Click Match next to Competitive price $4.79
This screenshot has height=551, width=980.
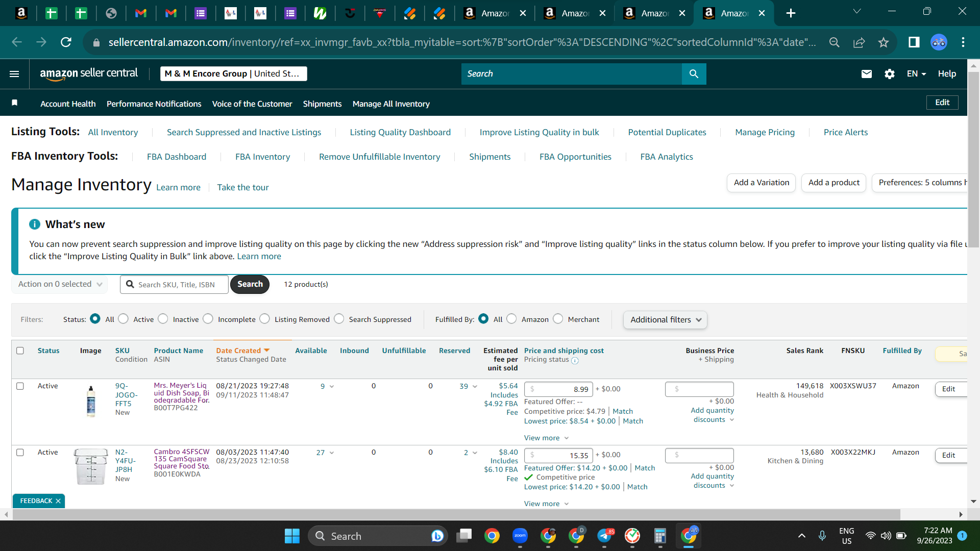coord(623,411)
